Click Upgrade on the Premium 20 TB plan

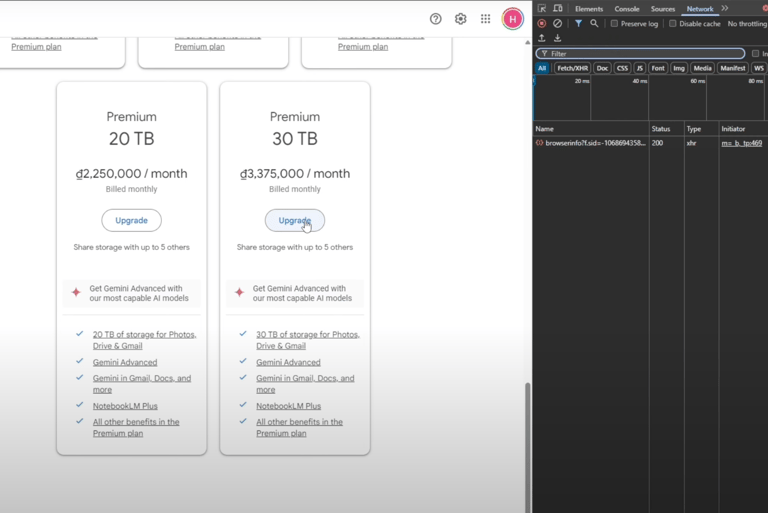pyautogui.click(x=131, y=220)
